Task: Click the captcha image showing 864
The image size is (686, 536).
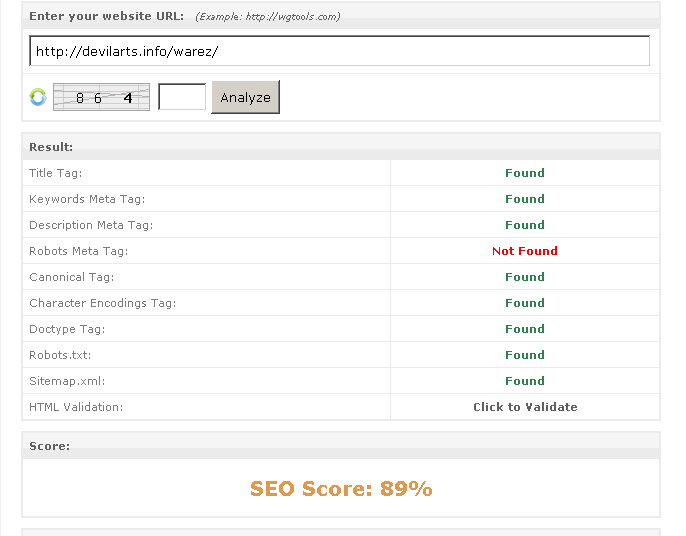Action: pyautogui.click(x=101, y=97)
